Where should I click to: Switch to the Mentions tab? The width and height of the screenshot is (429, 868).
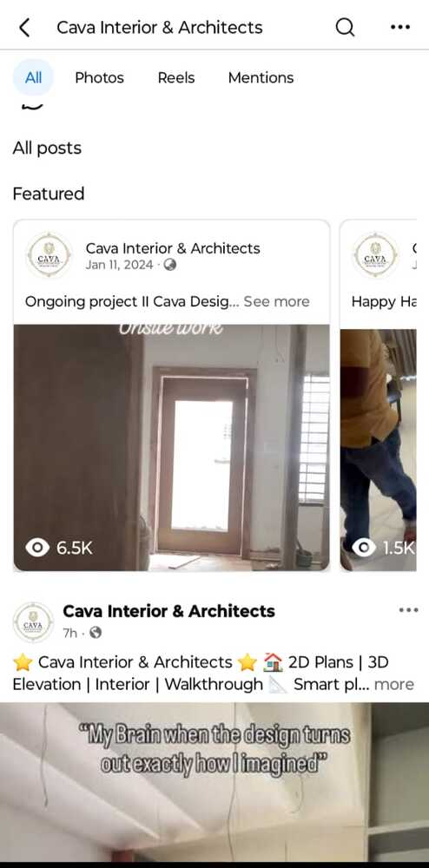[x=261, y=77]
